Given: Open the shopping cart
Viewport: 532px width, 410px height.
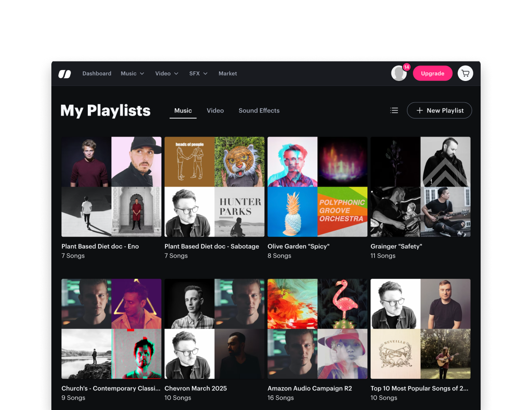Looking at the screenshot, I should point(465,73).
